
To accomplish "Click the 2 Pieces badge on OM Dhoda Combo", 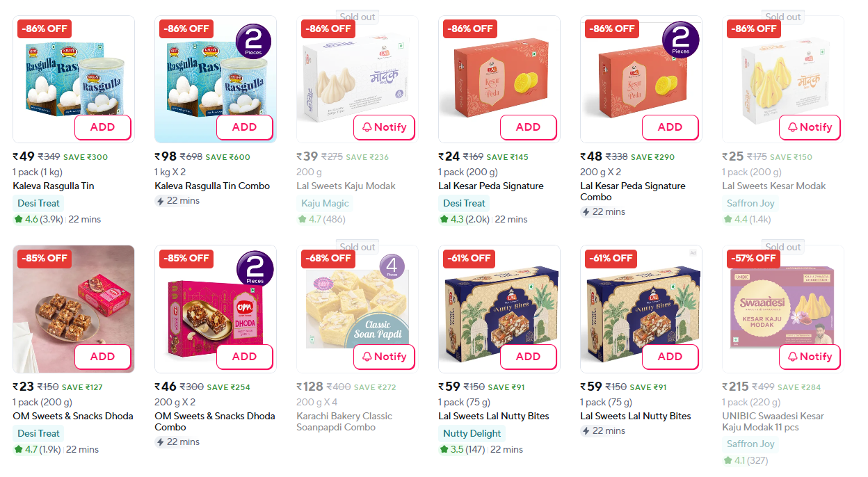I will 255,270.
